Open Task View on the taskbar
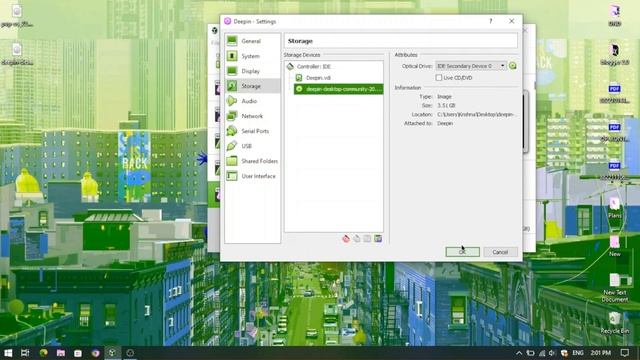640x360 pixels. pyautogui.click(x=25, y=353)
